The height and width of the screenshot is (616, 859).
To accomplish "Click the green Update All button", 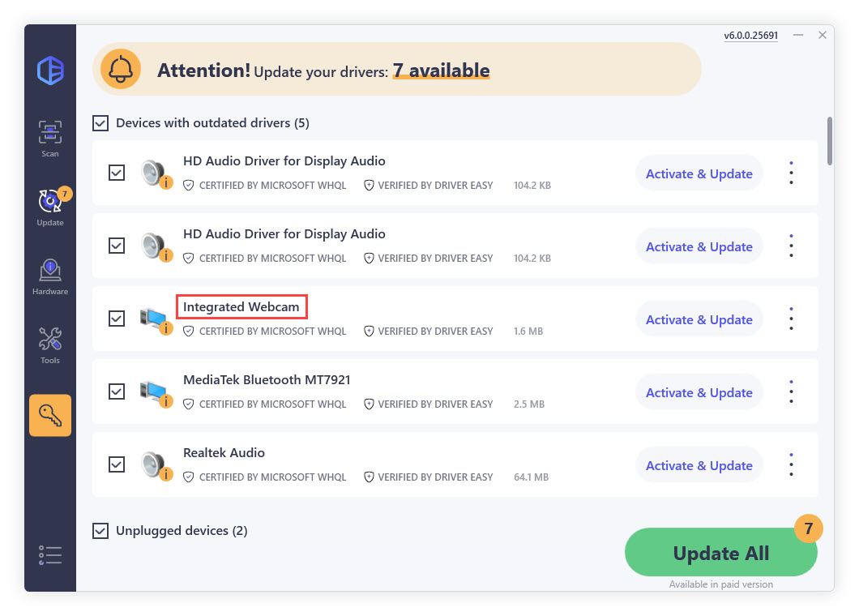I will click(x=720, y=554).
